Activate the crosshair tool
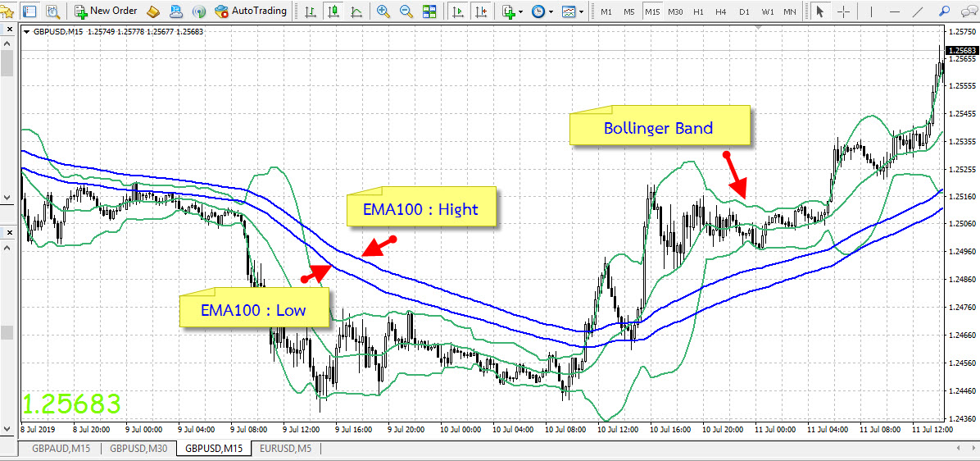 tap(843, 11)
